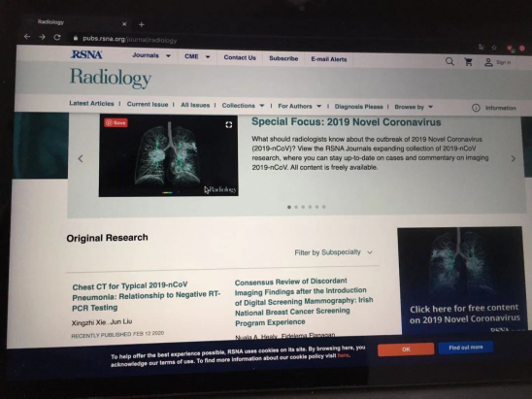The height and width of the screenshot is (399, 532).
Task: Open Diagnosis Please
Action: (x=358, y=107)
